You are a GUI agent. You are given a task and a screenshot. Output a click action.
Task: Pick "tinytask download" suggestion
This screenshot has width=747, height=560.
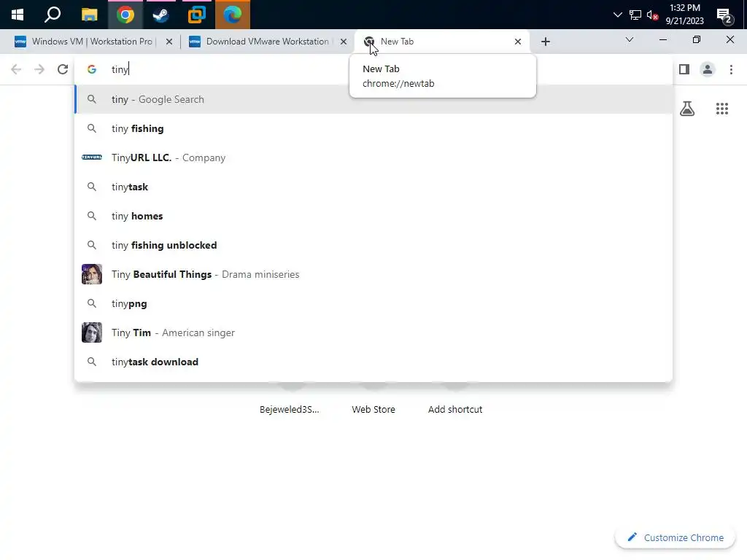click(x=373, y=362)
